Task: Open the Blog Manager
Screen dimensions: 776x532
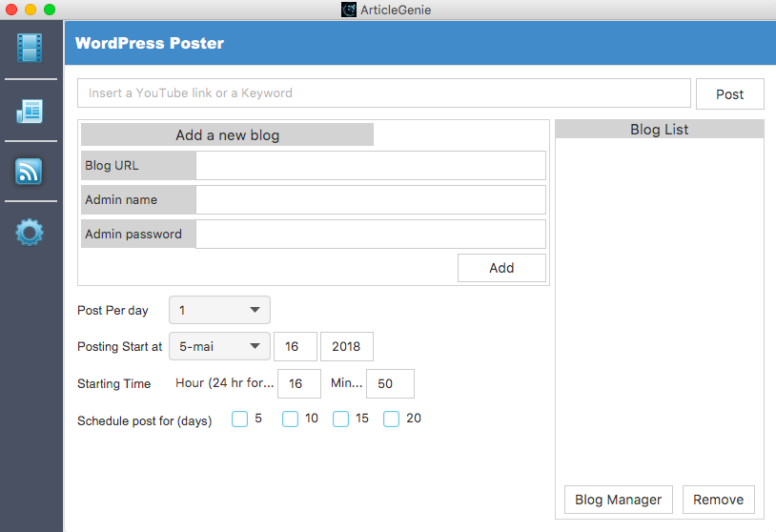Action: click(x=619, y=500)
